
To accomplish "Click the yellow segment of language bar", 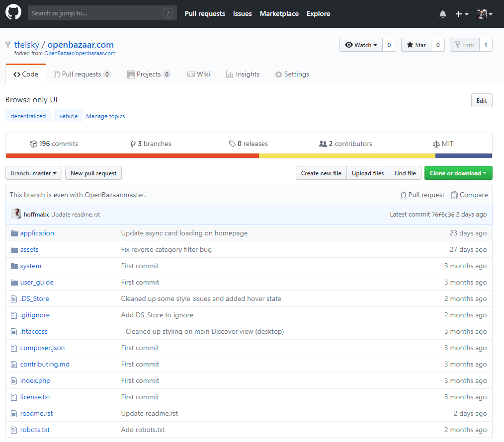I will [x=347, y=156].
